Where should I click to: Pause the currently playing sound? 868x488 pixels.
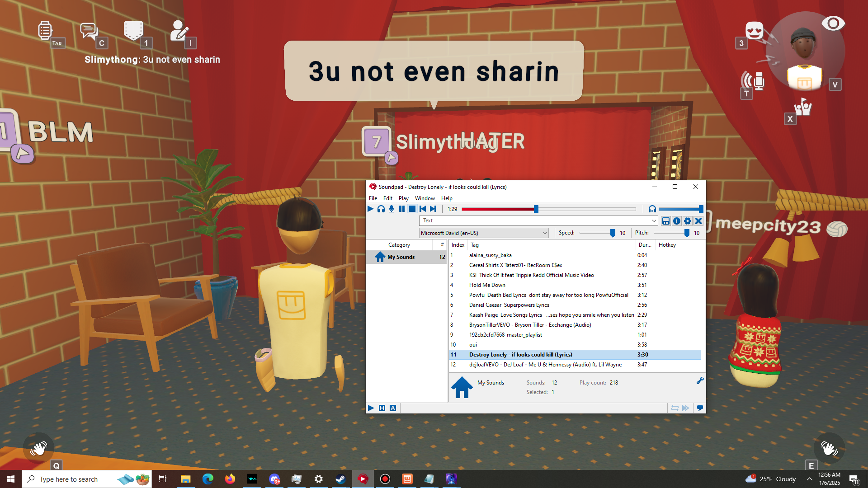click(401, 209)
